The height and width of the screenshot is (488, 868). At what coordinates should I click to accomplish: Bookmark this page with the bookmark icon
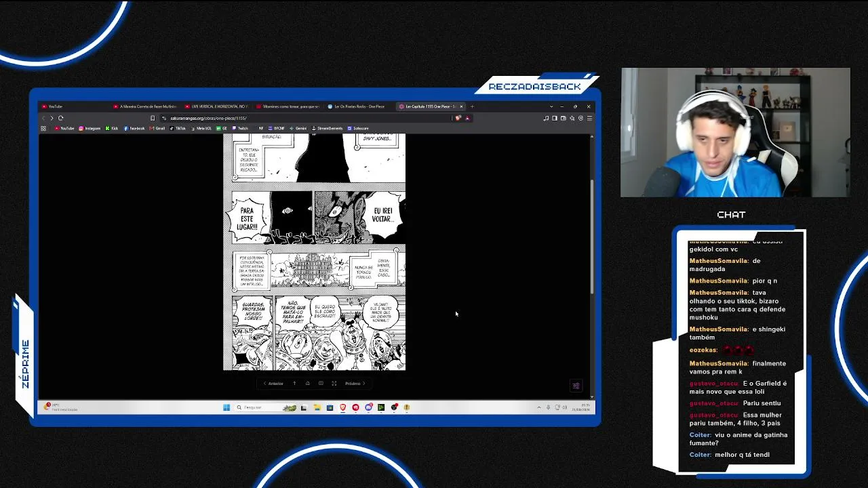[153, 118]
